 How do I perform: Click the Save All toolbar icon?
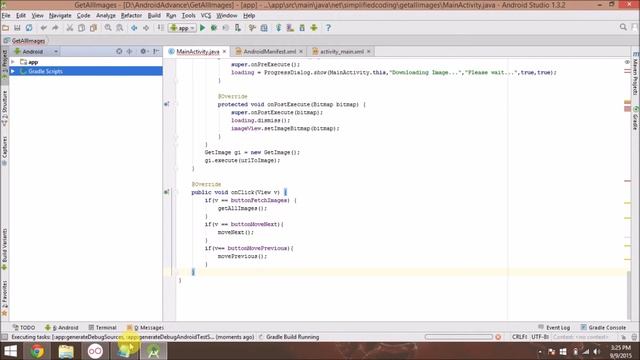pos(17,28)
